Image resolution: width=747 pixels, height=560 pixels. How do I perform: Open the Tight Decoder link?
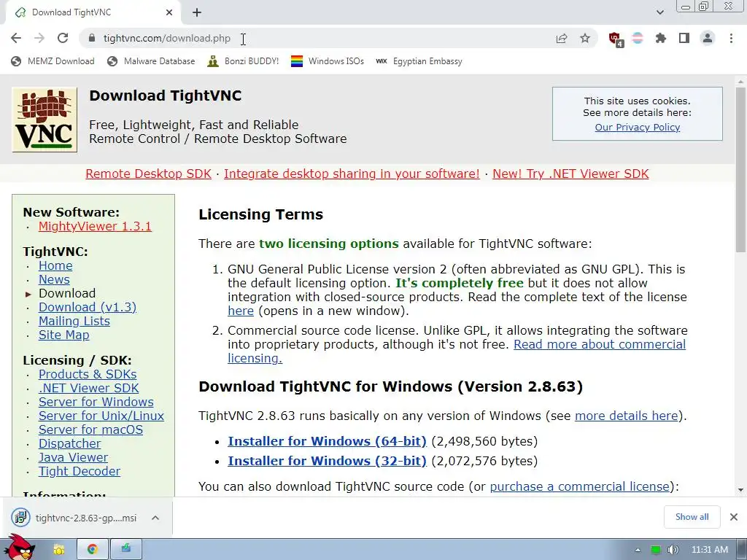[x=79, y=471]
